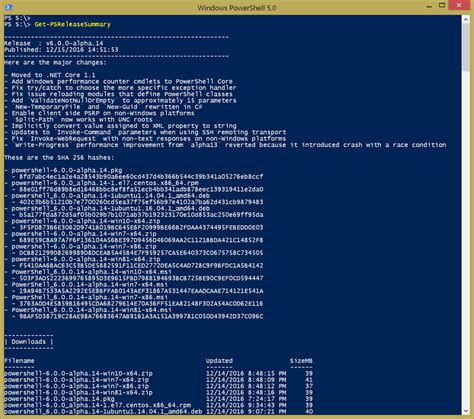Minimize the Windows PowerShell 5.0 window
The image size is (474, 419).
(429, 6)
